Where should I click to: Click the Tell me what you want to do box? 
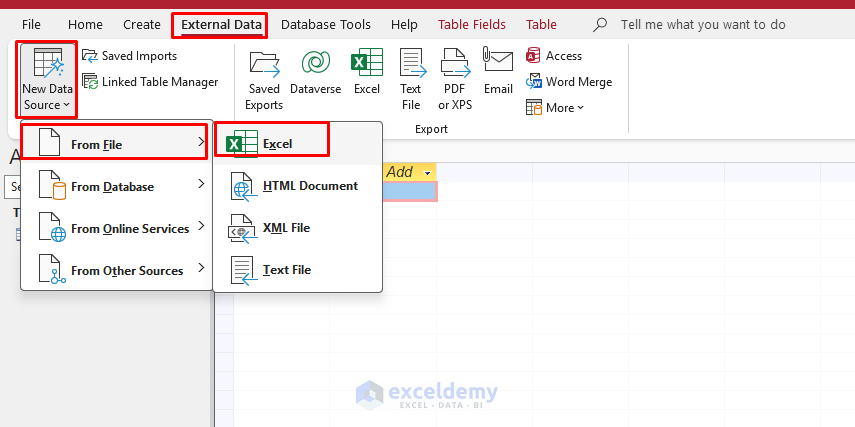pyautogui.click(x=703, y=25)
